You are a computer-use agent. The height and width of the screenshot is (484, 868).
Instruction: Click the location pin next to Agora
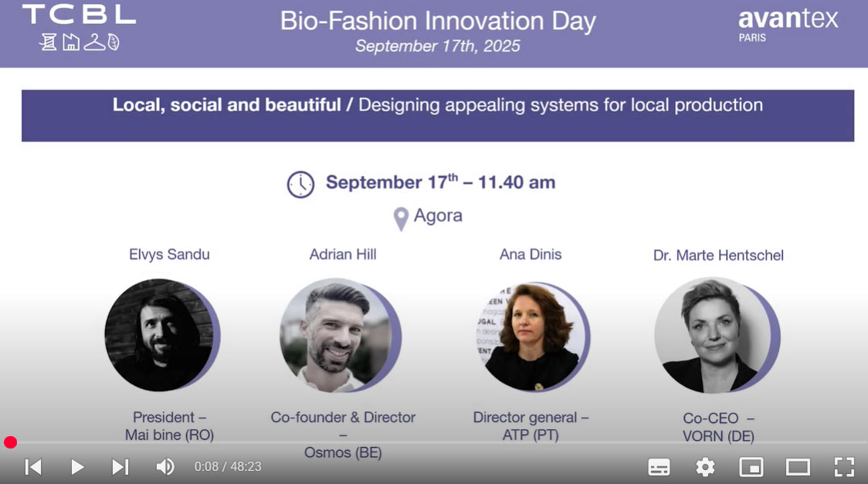401,218
